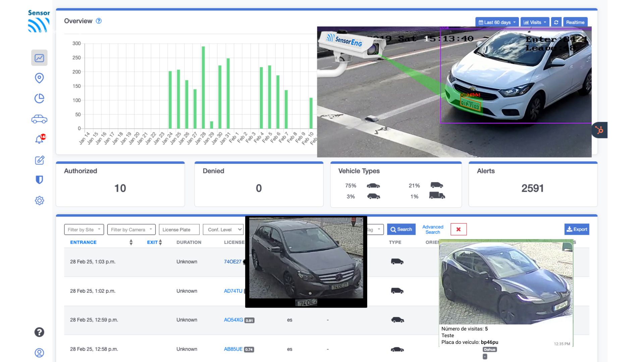The width and height of the screenshot is (644, 362).
Task: Open the settings gear sidebar icon
Action: pos(39,200)
